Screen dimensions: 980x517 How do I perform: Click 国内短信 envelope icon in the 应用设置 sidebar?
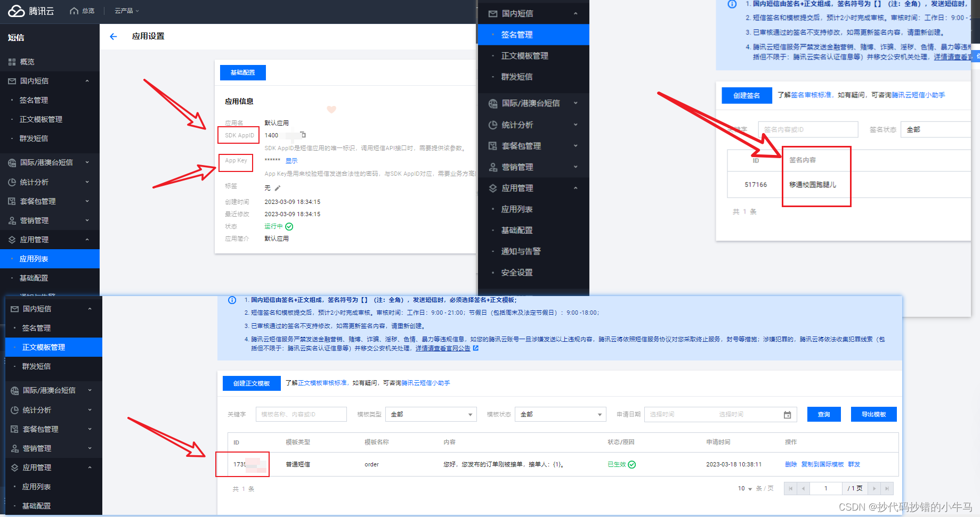point(12,81)
